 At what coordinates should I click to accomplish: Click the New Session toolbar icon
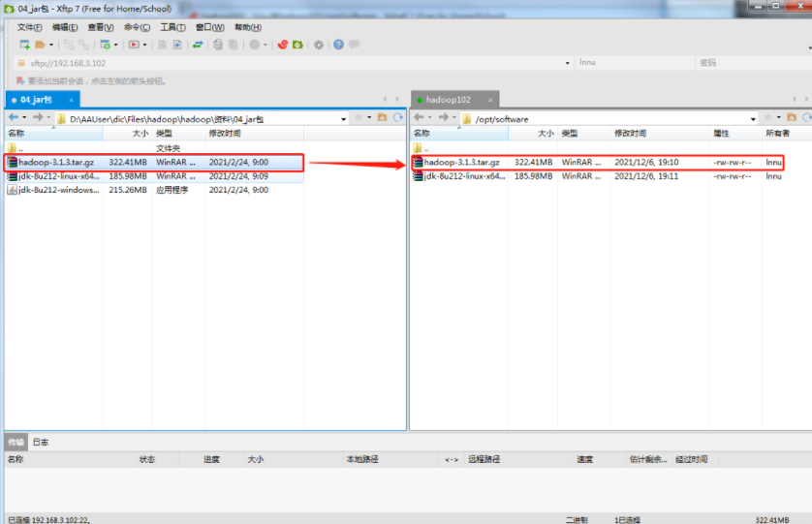pyautogui.click(x=24, y=45)
